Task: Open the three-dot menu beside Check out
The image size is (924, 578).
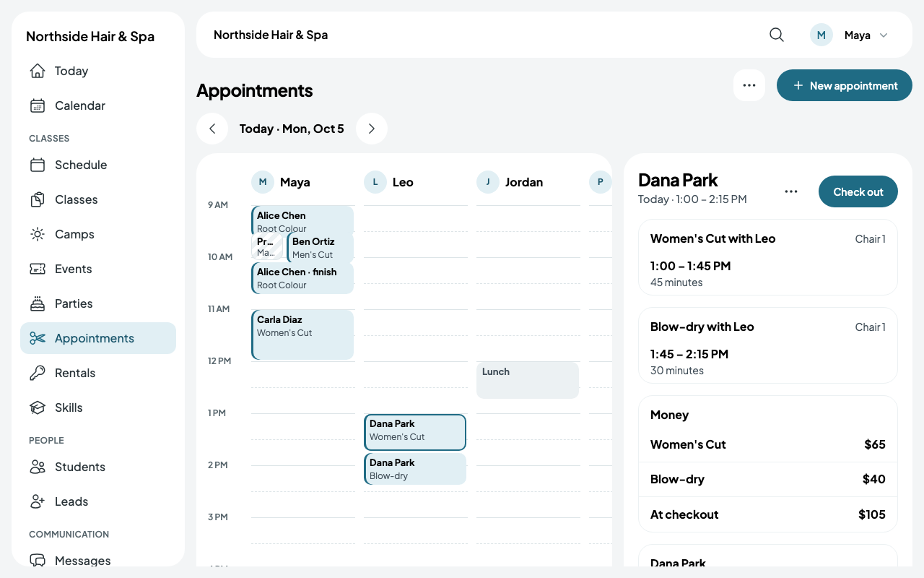Action: pos(791,191)
